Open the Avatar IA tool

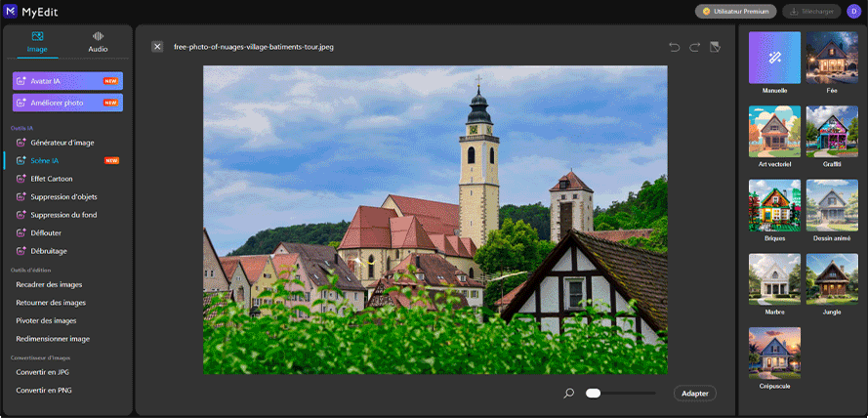(67, 81)
